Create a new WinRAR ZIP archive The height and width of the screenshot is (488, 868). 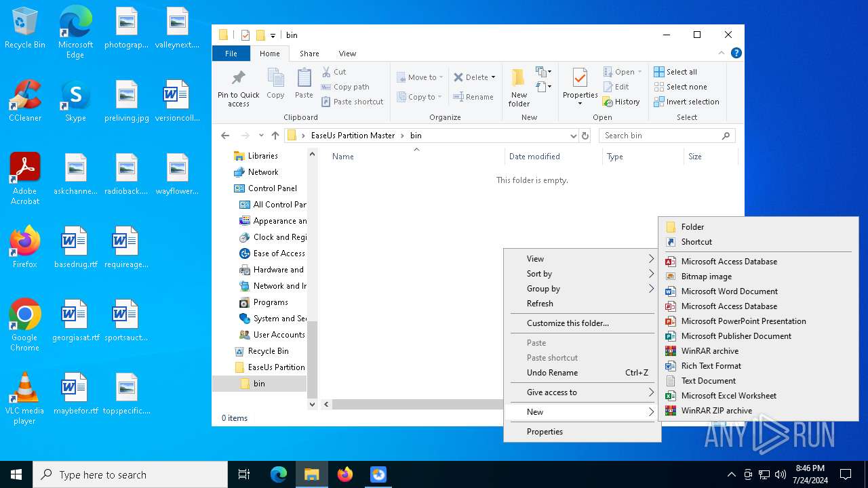(758, 411)
